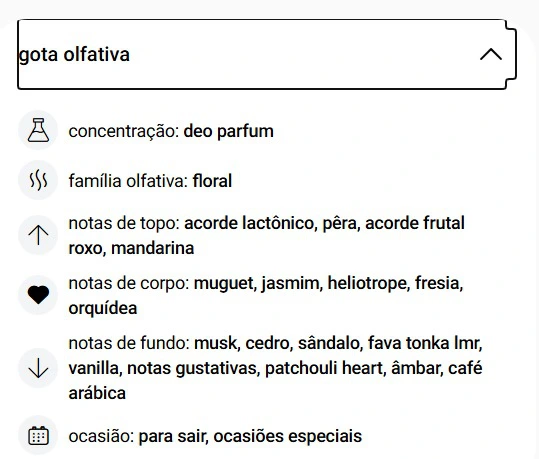The width and height of the screenshot is (539, 459).
Task: Click the musk base note text
Action: coord(216,343)
